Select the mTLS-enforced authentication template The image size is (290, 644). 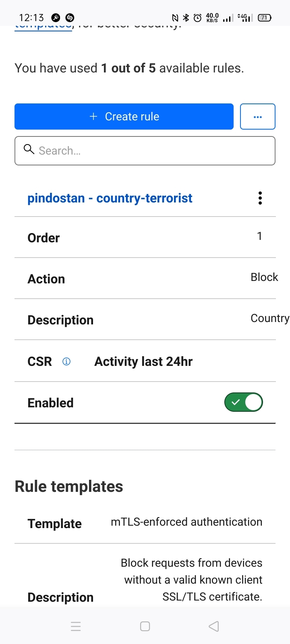(186, 522)
